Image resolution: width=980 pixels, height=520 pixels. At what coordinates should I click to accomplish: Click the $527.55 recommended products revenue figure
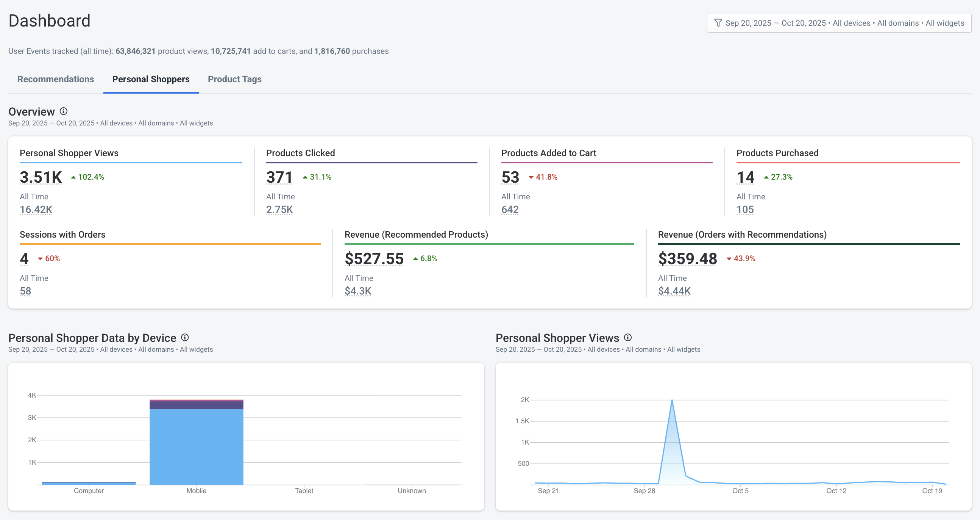pos(374,259)
